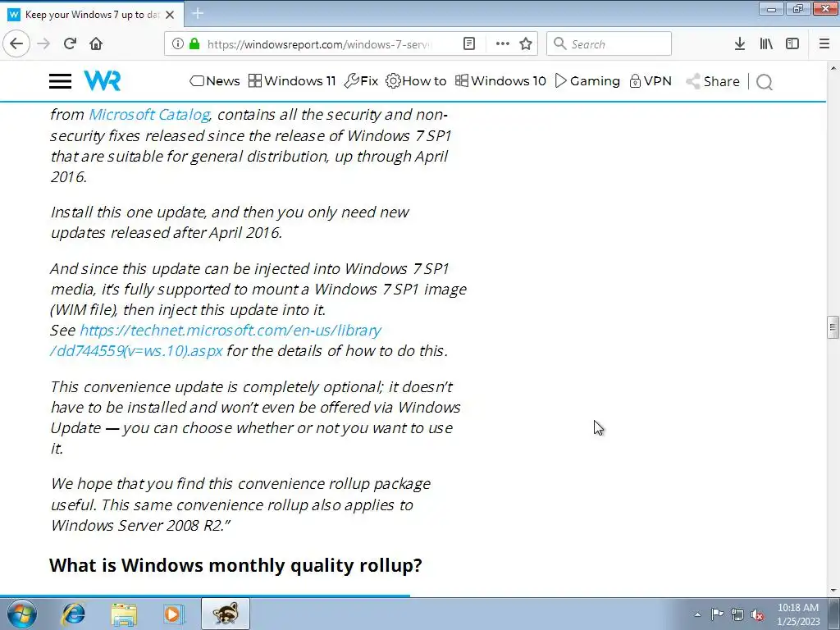840x630 pixels.
Task: Open the News section
Action: [x=215, y=81]
